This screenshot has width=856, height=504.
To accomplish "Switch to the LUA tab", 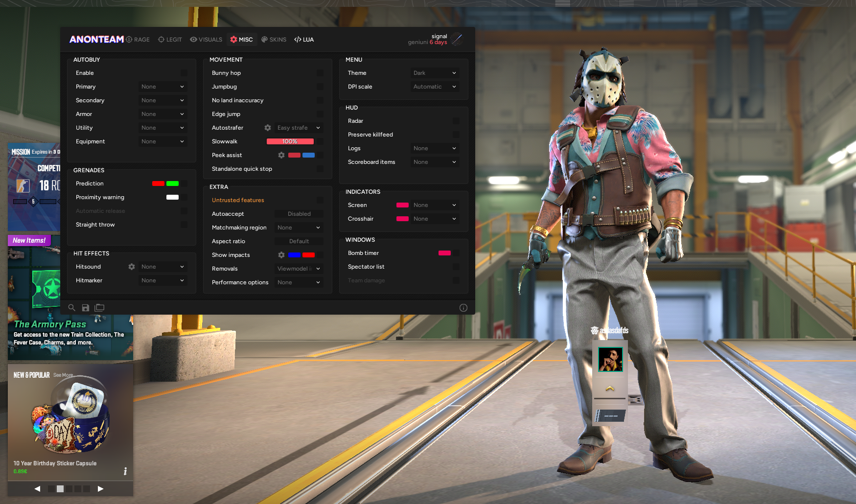I will (x=304, y=40).
